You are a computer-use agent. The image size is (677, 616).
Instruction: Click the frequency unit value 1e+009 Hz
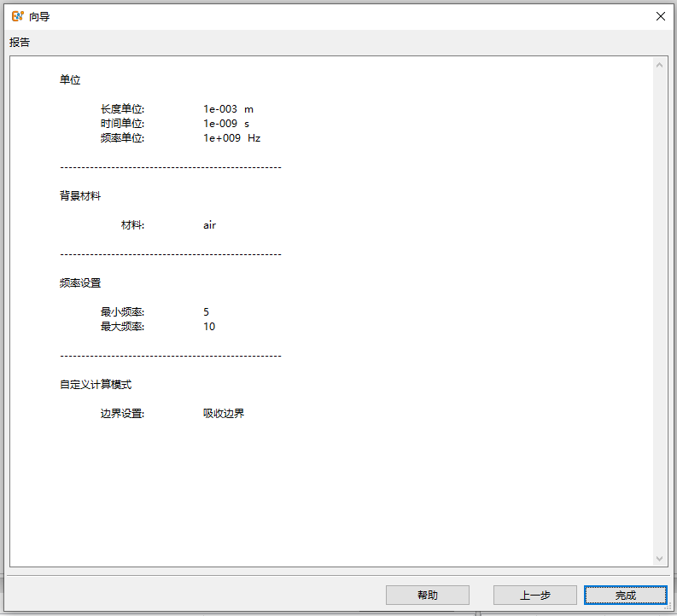click(232, 138)
